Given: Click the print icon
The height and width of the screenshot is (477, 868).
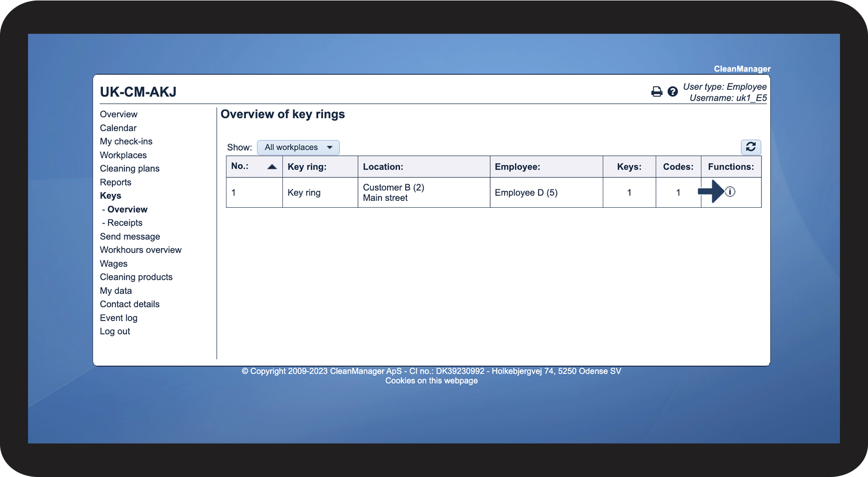Looking at the screenshot, I should [x=657, y=92].
